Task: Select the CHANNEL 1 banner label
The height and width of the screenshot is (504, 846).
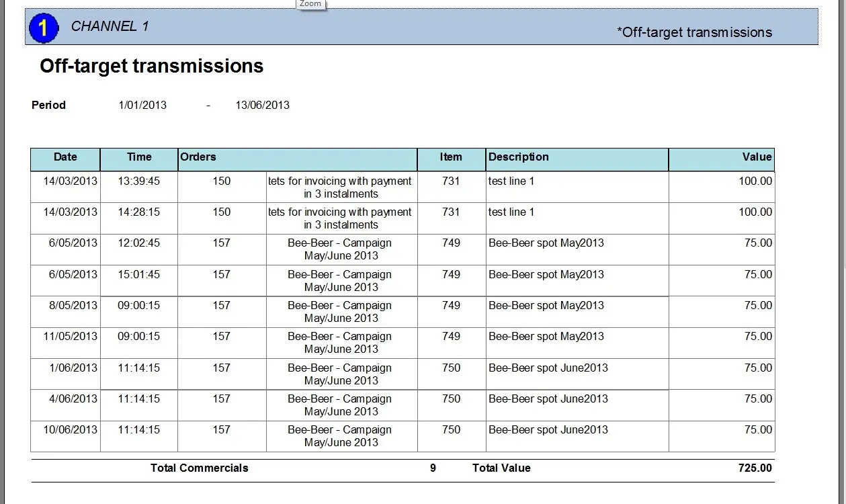Action: point(110,26)
